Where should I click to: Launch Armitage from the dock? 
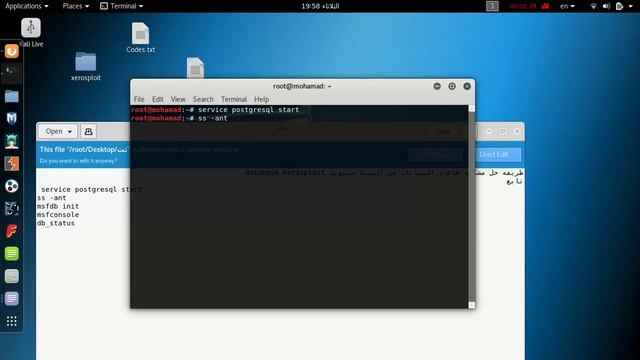click(11, 141)
